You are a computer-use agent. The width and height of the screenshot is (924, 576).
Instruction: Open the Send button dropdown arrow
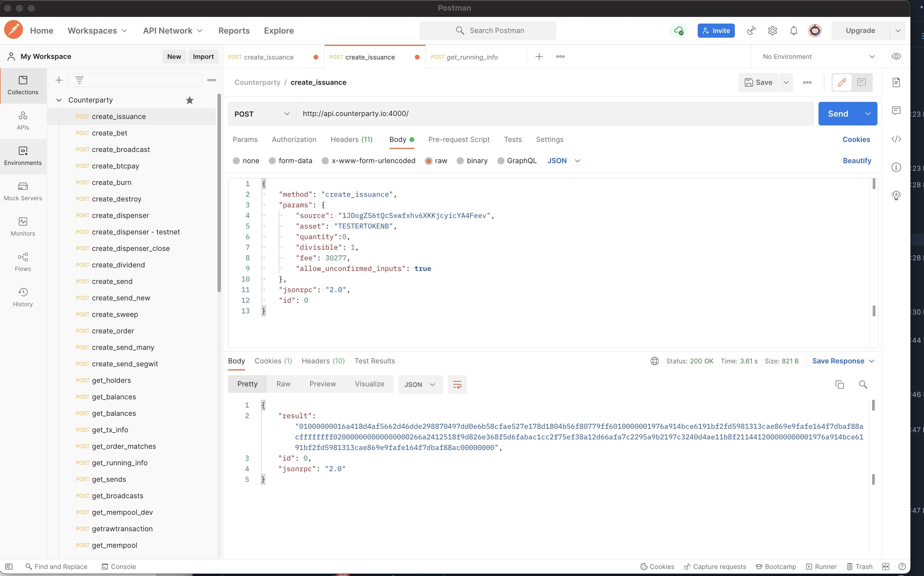click(868, 114)
